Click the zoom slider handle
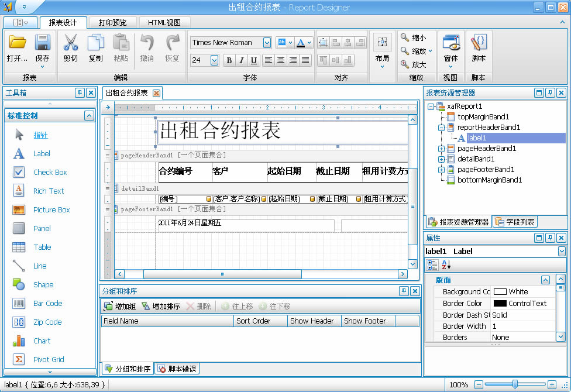 tap(515, 384)
